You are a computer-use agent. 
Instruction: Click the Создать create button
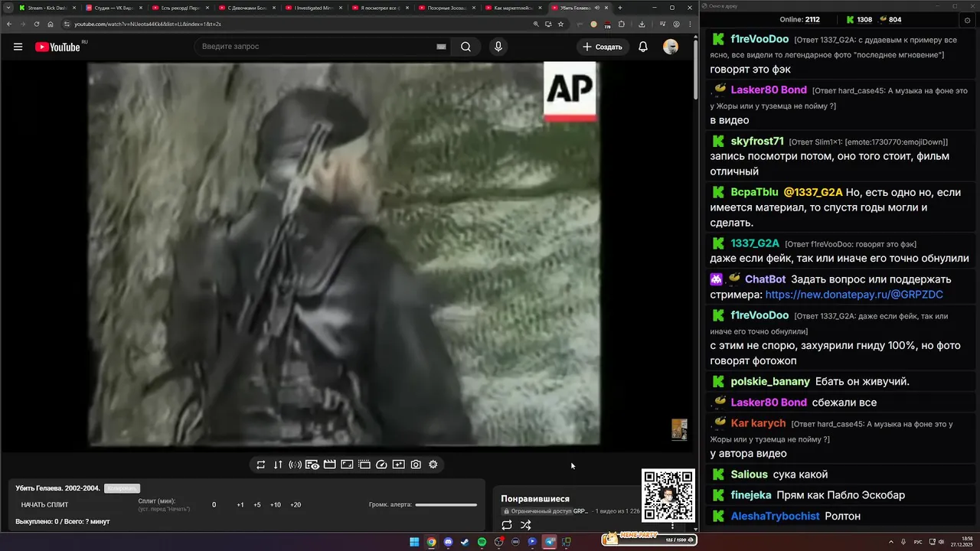(x=603, y=47)
